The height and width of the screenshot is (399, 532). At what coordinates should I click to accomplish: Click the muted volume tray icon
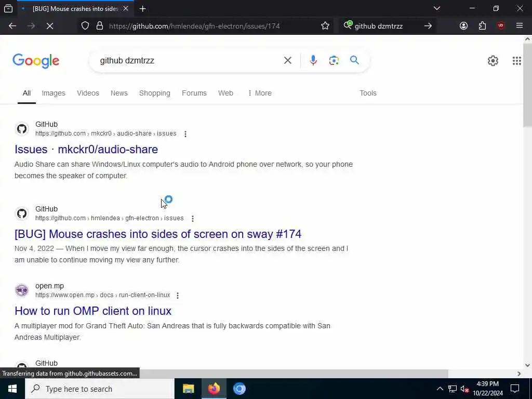pyautogui.click(x=464, y=389)
